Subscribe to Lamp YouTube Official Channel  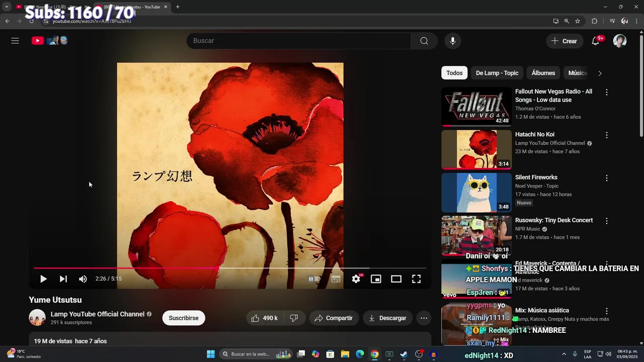pyautogui.click(x=184, y=318)
